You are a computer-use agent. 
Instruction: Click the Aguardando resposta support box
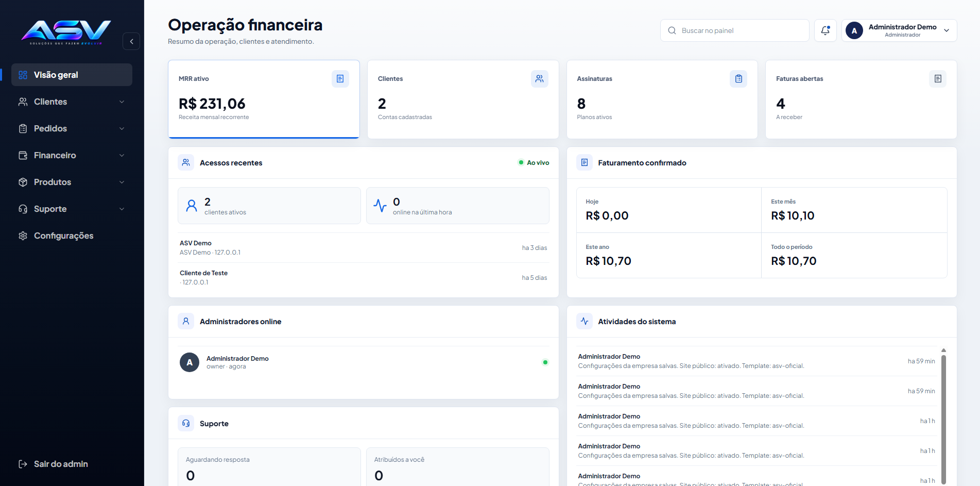[x=269, y=467]
